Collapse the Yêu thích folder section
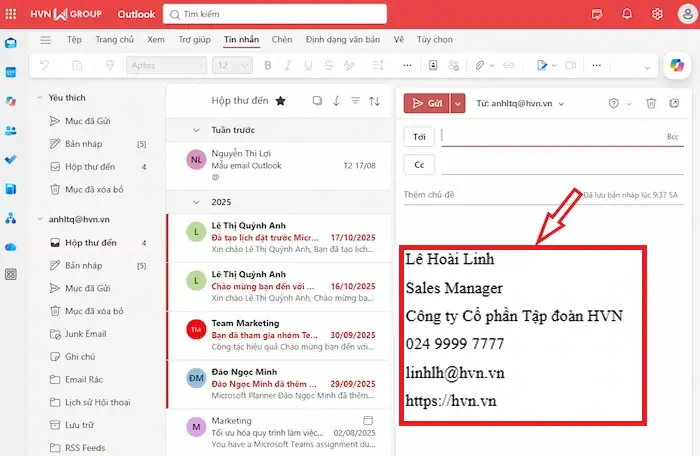 point(40,97)
